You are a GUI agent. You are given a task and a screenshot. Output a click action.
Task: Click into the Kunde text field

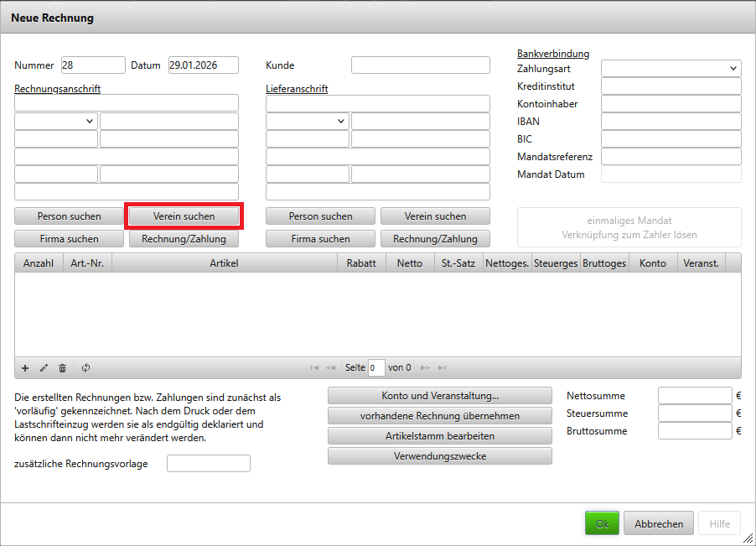420,65
